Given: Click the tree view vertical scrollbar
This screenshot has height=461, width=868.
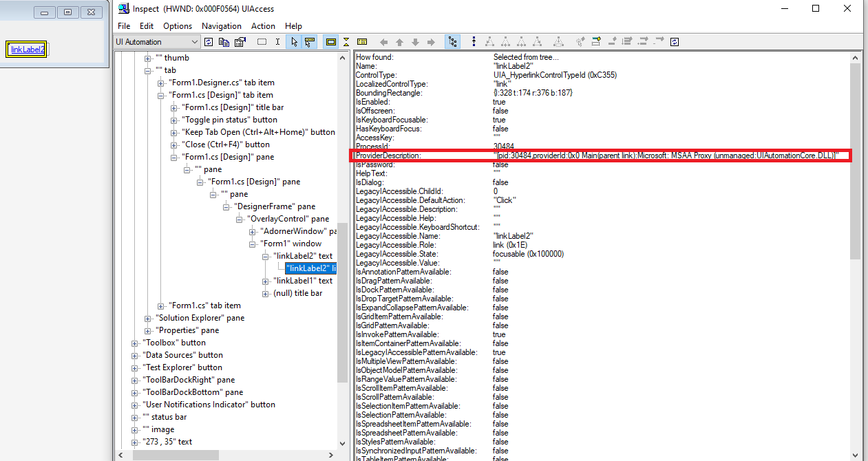Looking at the screenshot, I should 343,251.
